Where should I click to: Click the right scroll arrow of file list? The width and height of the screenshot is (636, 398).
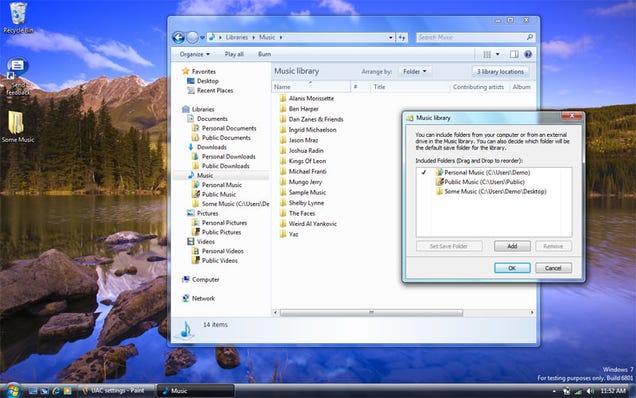click(532, 313)
